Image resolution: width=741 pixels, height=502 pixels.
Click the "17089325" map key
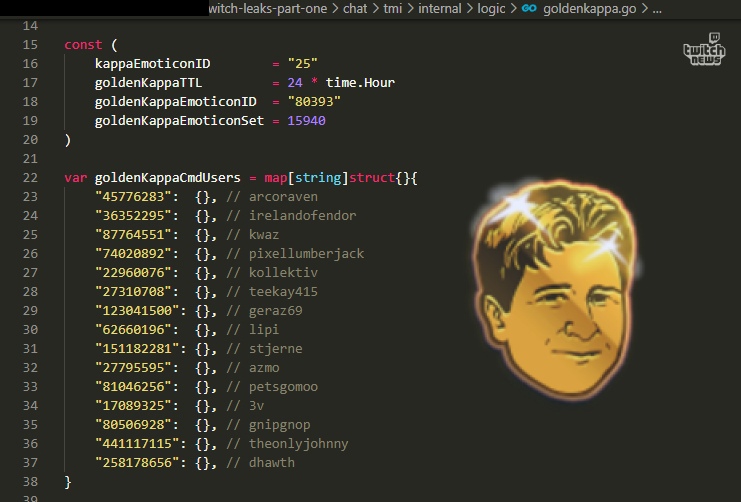pyautogui.click(x=133, y=406)
